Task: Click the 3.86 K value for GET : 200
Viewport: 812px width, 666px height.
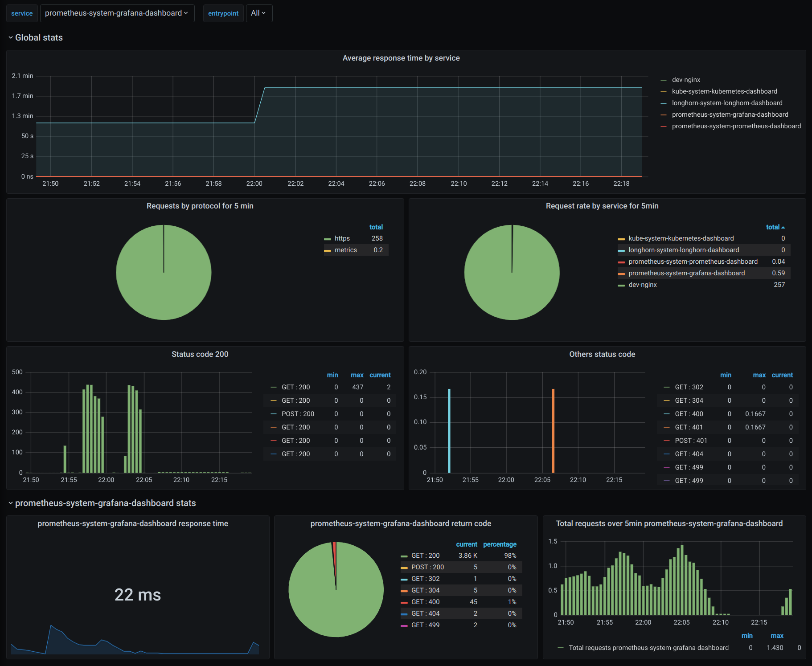Action: coord(468,556)
